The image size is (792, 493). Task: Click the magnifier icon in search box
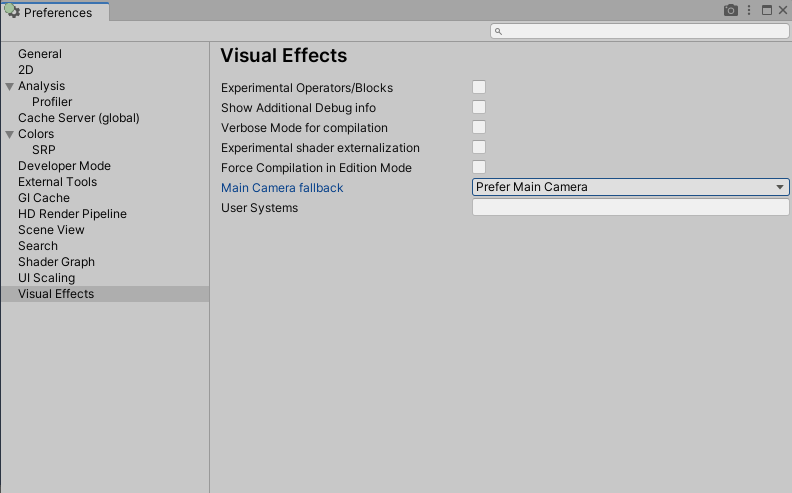(499, 31)
